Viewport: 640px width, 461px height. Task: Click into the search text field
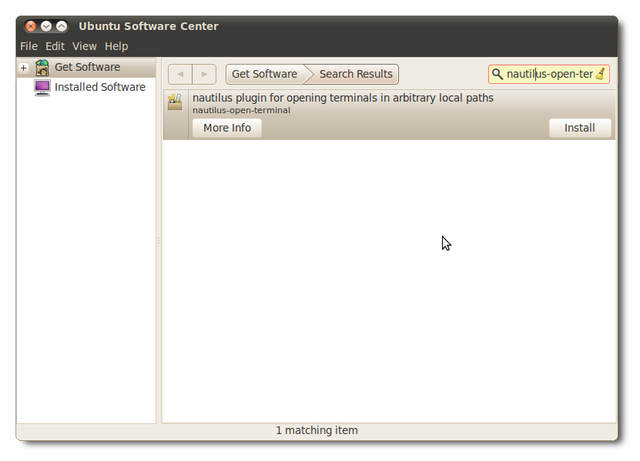tap(549, 74)
